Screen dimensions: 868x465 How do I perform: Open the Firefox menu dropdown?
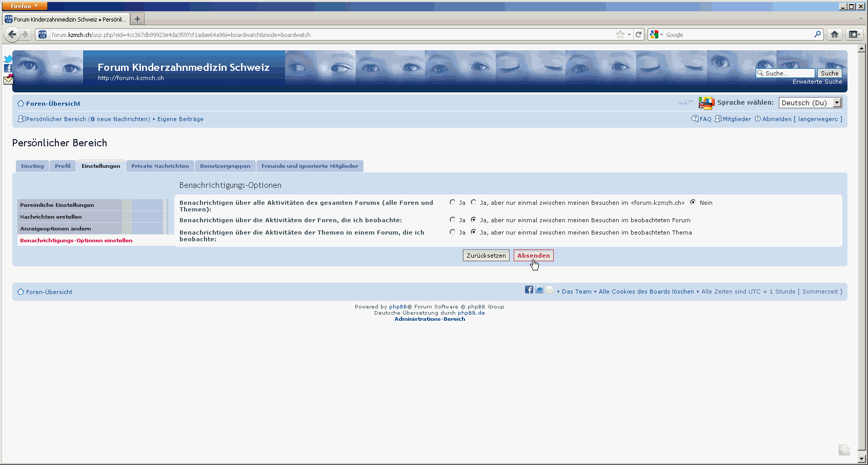(24, 6)
